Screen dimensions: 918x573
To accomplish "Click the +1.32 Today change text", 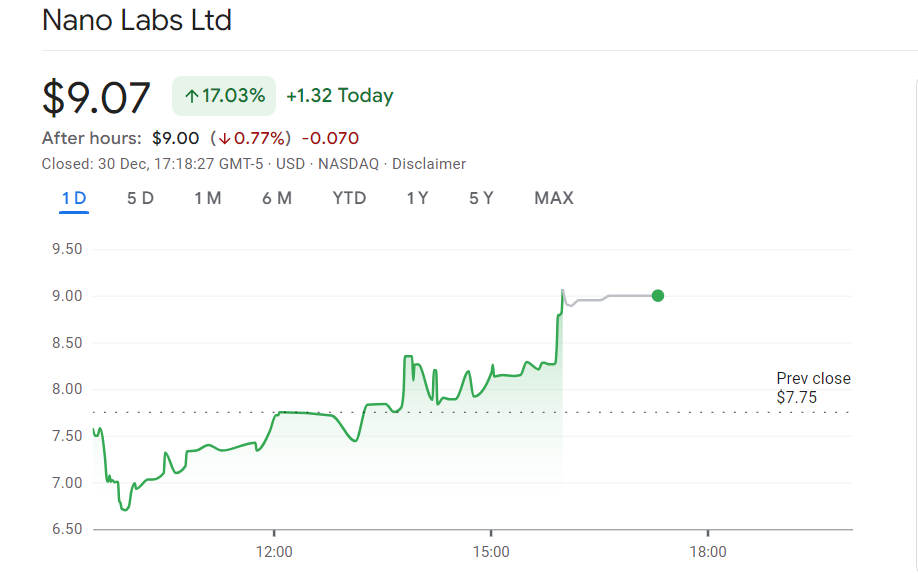I will pyautogui.click(x=339, y=96).
